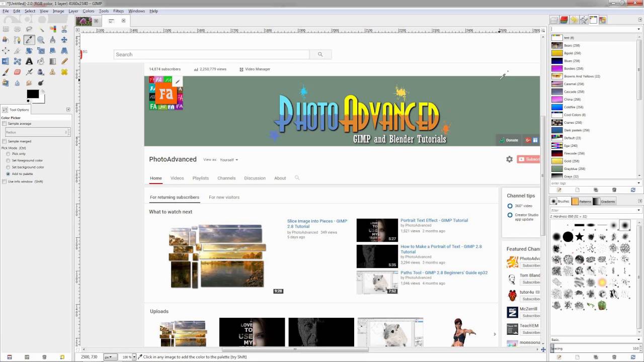
Task: Pick the star-shaped brush thumbnail
Action: [x=579, y=236]
